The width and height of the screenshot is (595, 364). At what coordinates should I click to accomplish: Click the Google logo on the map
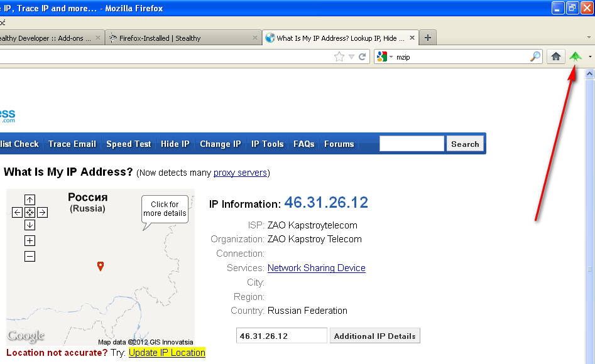[x=26, y=336]
